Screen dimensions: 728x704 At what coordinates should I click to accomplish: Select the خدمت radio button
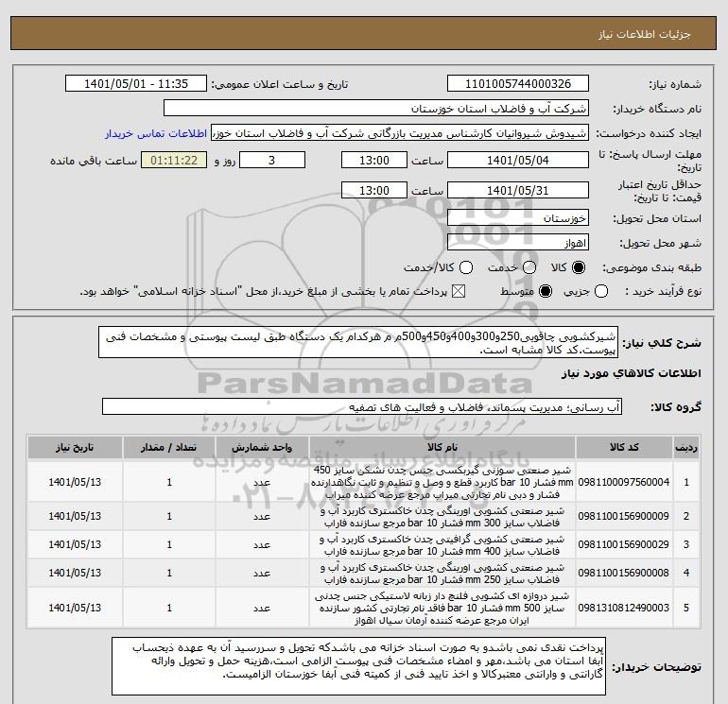pos(529,267)
